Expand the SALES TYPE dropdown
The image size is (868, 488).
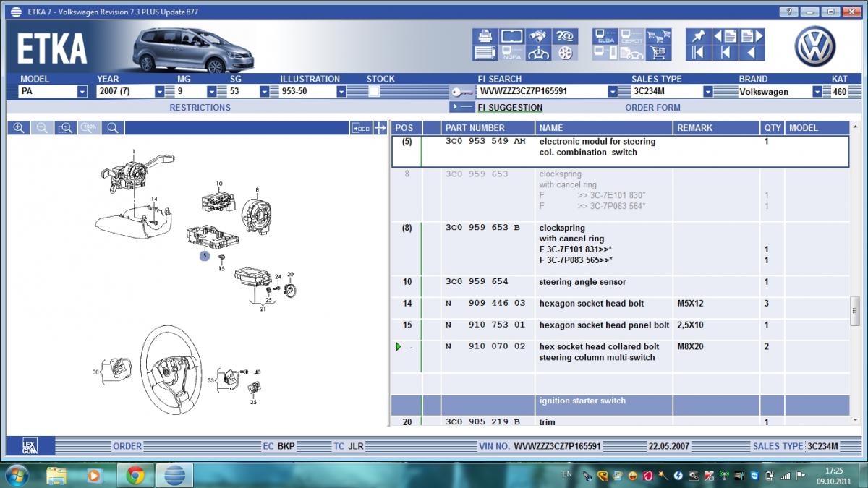[708, 92]
